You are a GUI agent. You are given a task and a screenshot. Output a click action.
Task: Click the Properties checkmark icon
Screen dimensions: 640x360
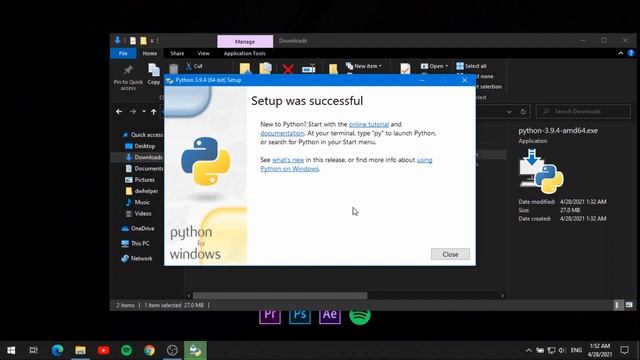[405, 69]
